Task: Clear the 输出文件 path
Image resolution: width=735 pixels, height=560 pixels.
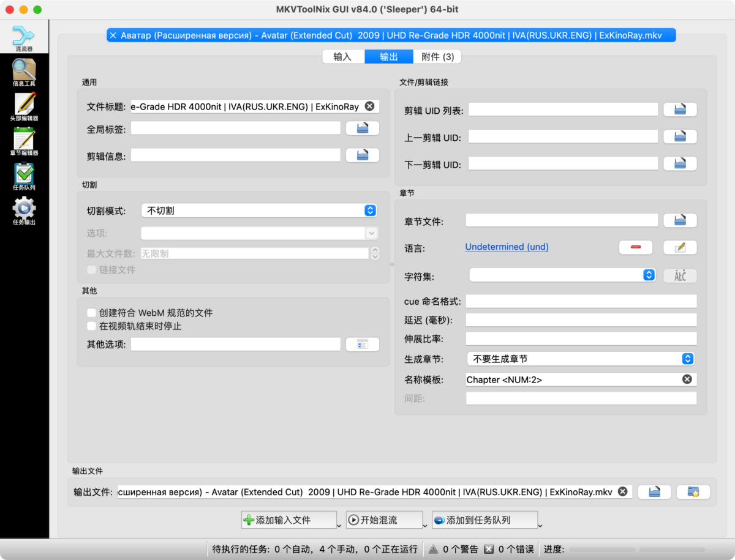Action: 622,491
